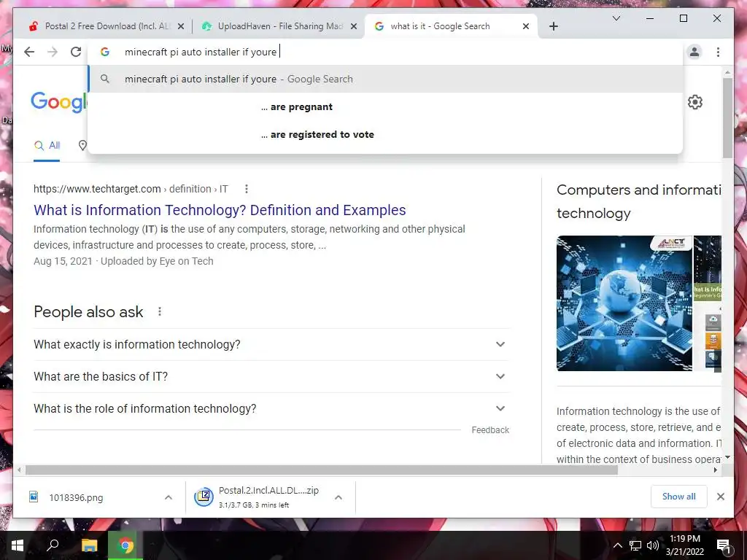
Task: Open menu arrow for Postal.2 zip download
Action: [x=338, y=497]
